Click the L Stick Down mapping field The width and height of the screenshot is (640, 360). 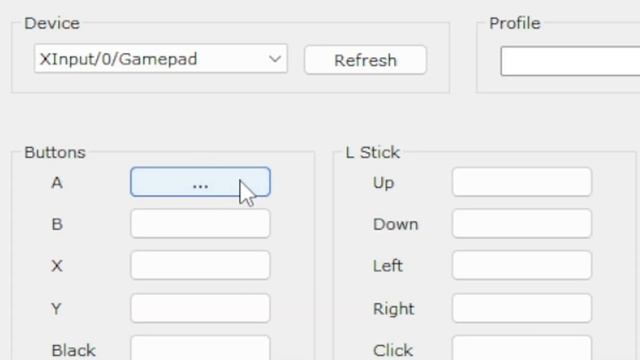[x=522, y=224]
